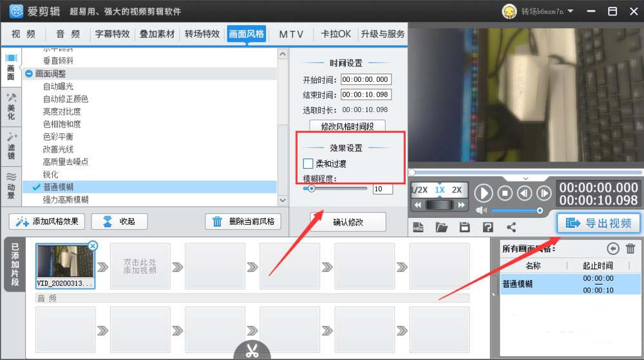This screenshot has width=644, height=360.
Task: Set playback speed to 2X
Action: coord(457,190)
